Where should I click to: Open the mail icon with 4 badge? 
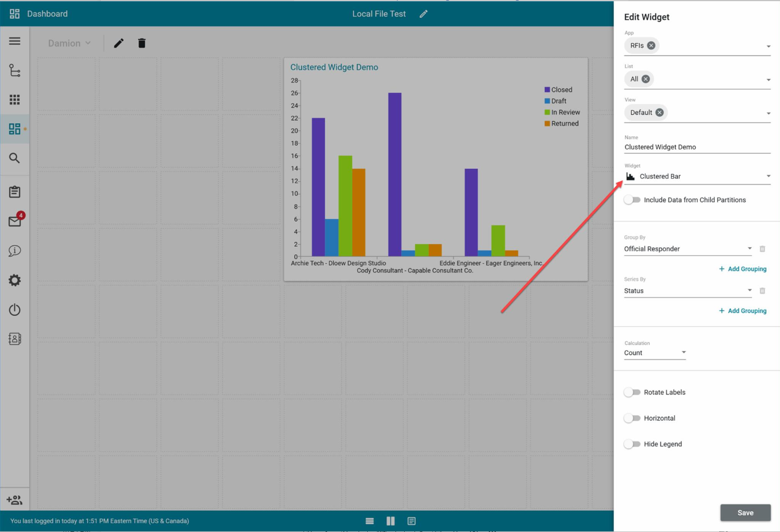[x=14, y=221]
